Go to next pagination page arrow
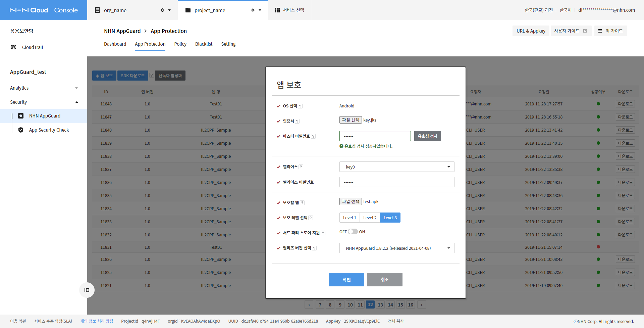The width and height of the screenshot is (644, 328). 422,305
